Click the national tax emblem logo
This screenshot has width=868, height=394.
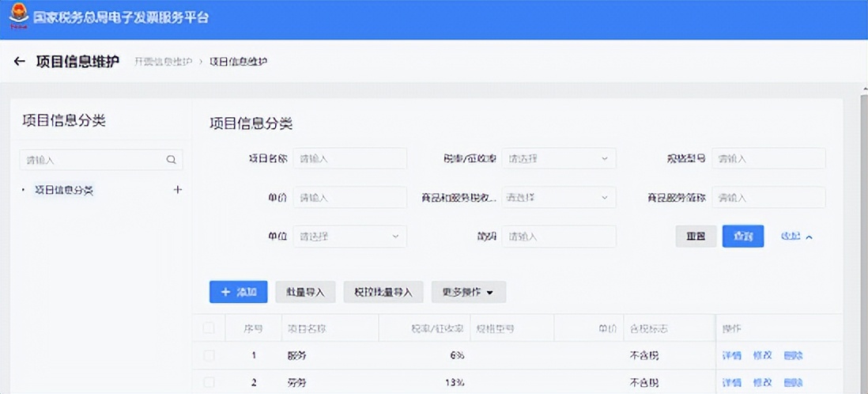pos(19,17)
